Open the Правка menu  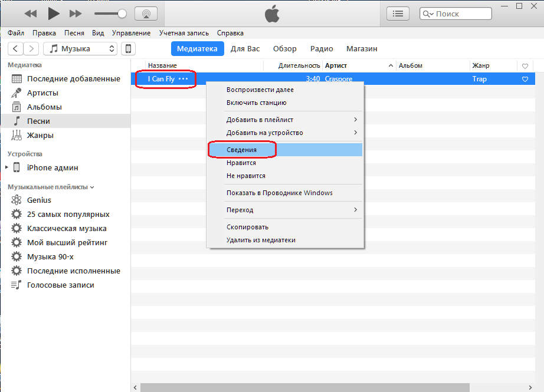tap(44, 33)
